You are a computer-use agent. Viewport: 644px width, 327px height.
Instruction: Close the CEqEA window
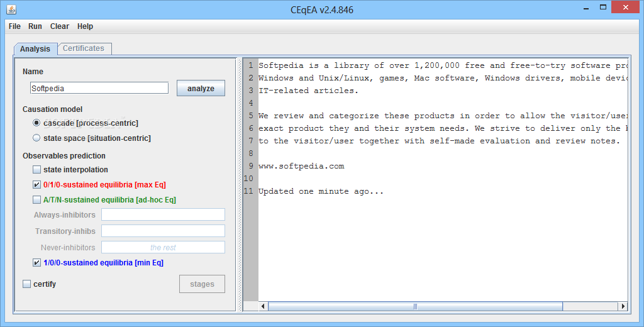pyautogui.click(x=626, y=8)
